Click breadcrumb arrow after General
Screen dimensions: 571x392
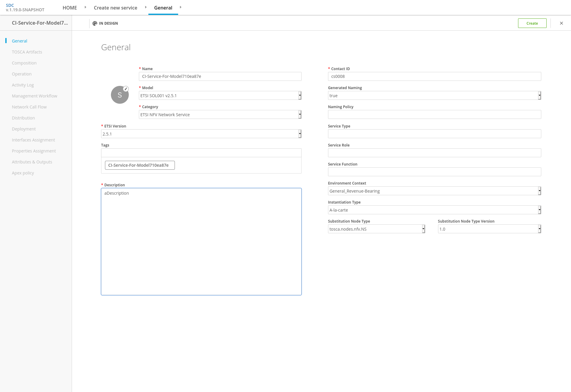coord(181,7)
